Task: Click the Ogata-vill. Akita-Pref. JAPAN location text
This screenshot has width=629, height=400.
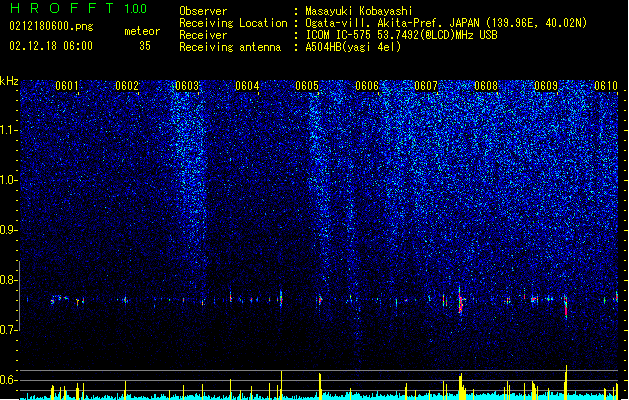Action: coord(446,23)
